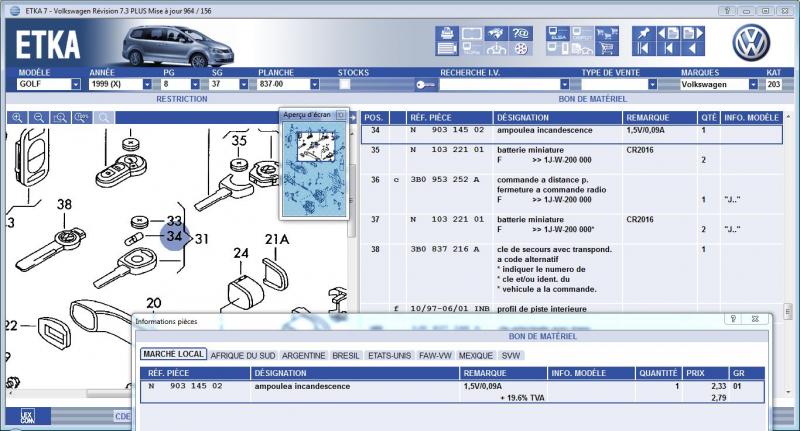Click the 'profil de piste interieure' row
800x431 pixels.
571,309
